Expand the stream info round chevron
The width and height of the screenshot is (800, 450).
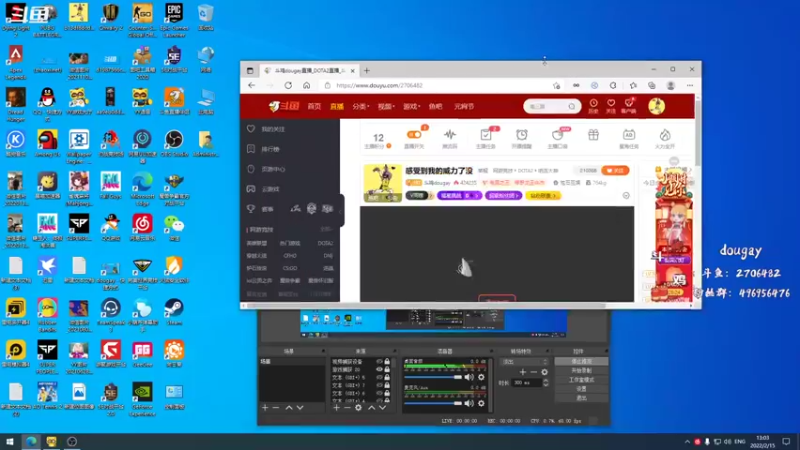[x=626, y=196]
